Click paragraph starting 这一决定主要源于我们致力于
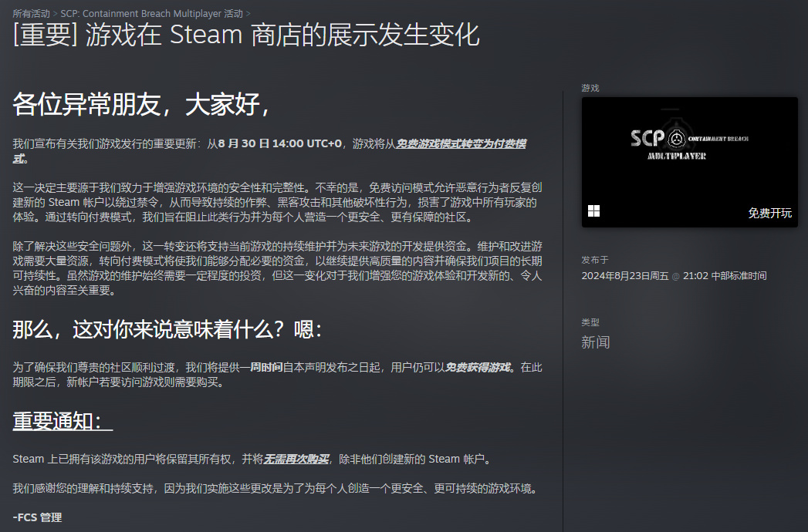The height and width of the screenshot is (532, 808). [277, 203]
